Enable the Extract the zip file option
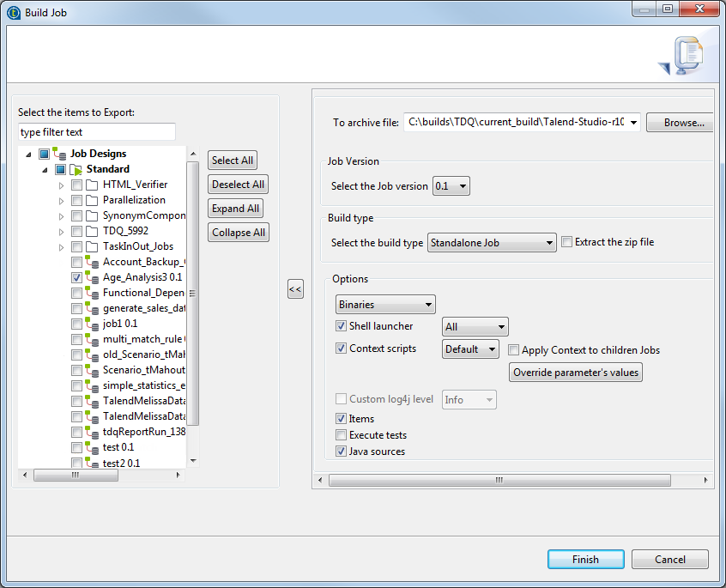 coord(566,242)
